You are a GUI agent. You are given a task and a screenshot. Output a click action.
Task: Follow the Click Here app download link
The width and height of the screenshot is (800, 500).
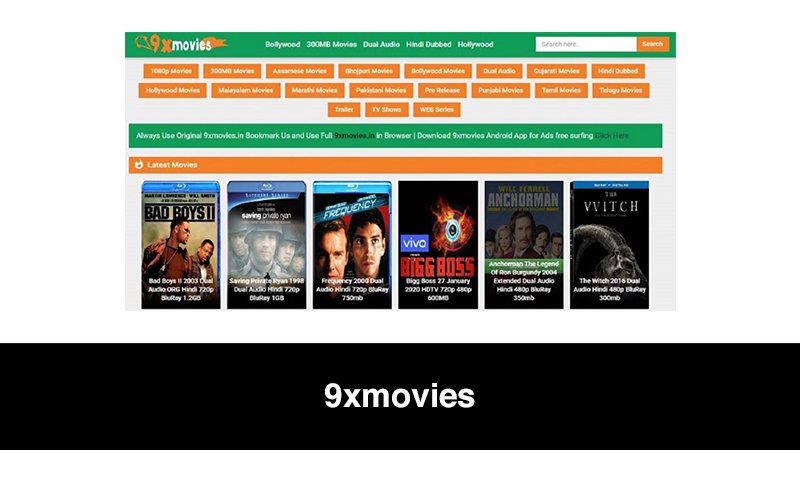click(x=612, y=136)
